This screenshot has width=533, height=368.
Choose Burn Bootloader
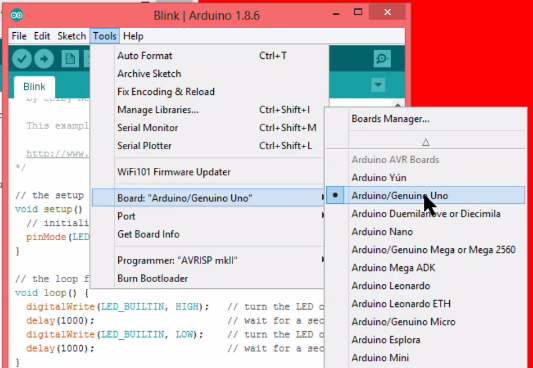pos(208,279)
